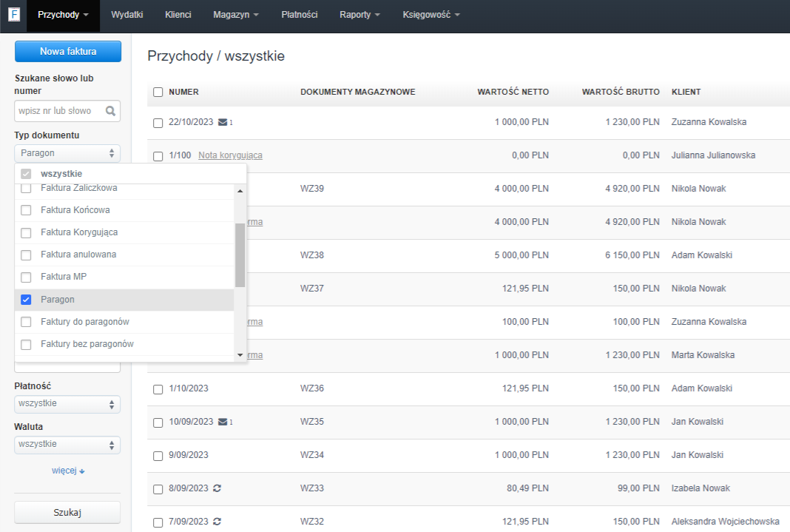The height and width of the screenshot is (532, 790).
Task: Tick Faktura MP option
Action: click(x=26, y=277)
